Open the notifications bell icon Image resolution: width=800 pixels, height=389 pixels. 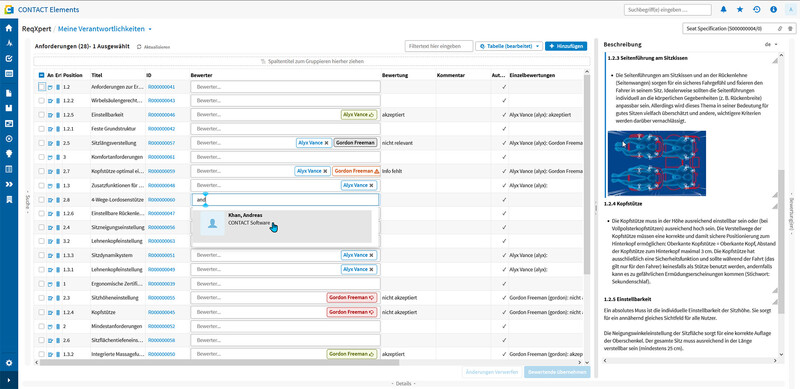tap(723, 9)
